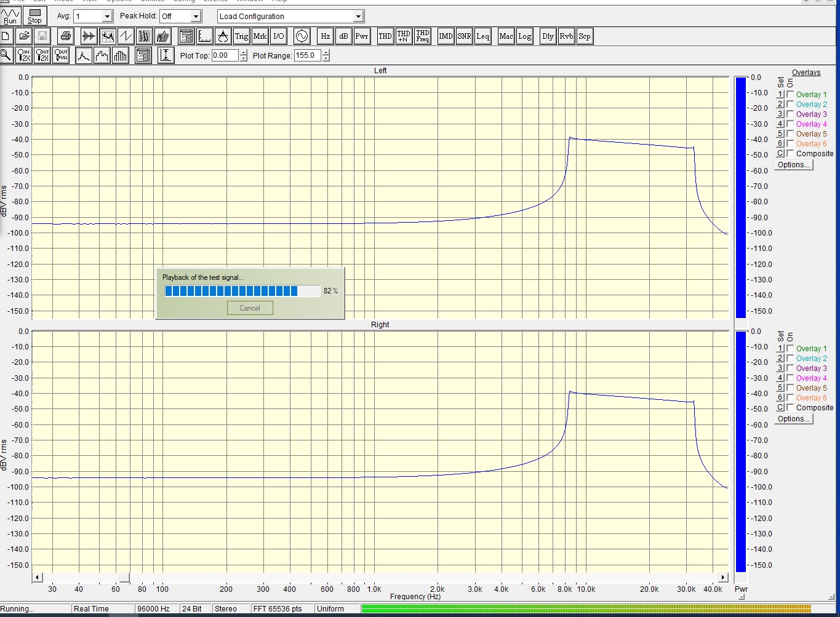Select the IMD measurement icon
840x617 pixels.
[446, 36]
